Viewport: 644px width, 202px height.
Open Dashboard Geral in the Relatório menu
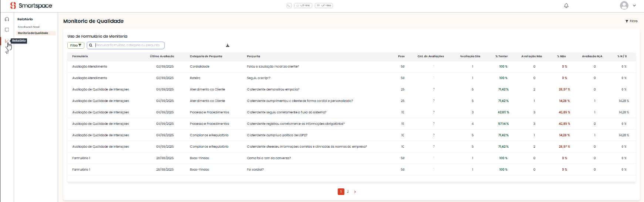pos(28,27)
